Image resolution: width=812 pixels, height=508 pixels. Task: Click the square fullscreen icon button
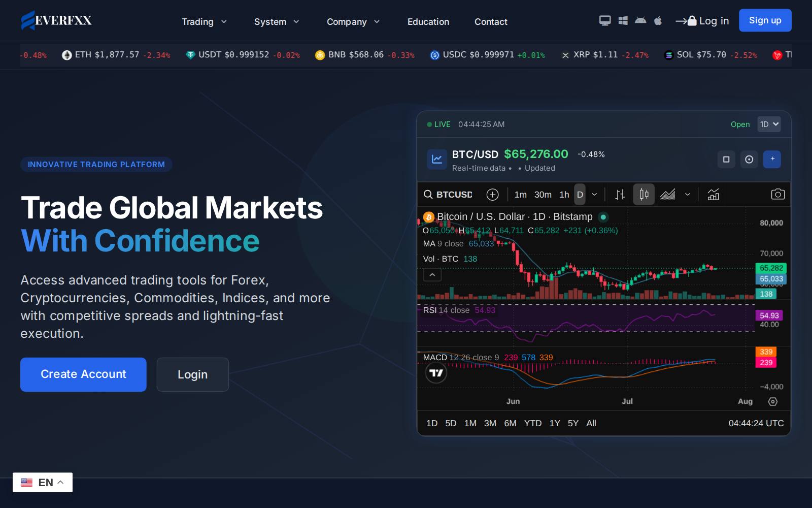click(726, 159)
